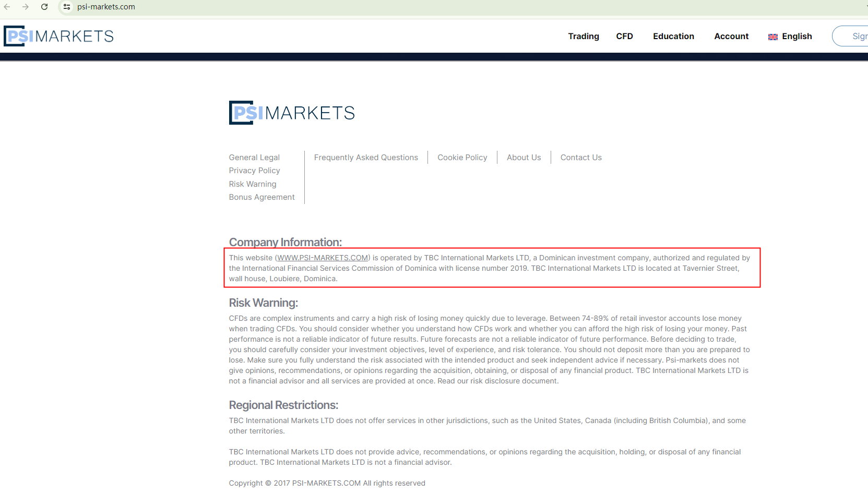Open the Account menu
The image size is (868, 494).
(x=731, y=36)
